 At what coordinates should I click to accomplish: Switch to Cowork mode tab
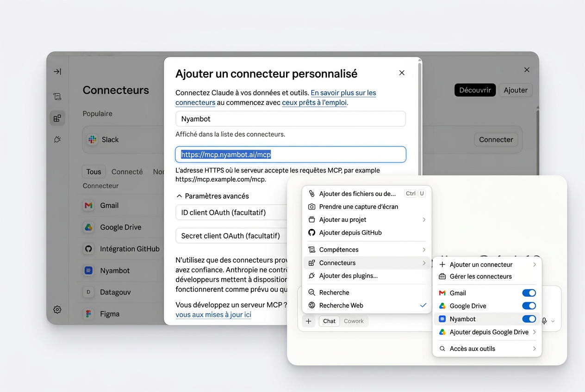pos(354,321)
